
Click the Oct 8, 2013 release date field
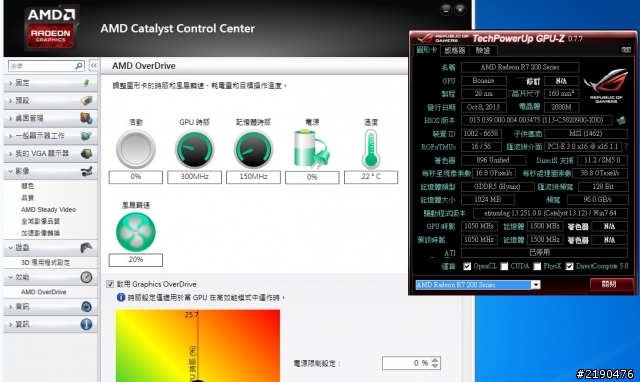(x=483, y=107)
